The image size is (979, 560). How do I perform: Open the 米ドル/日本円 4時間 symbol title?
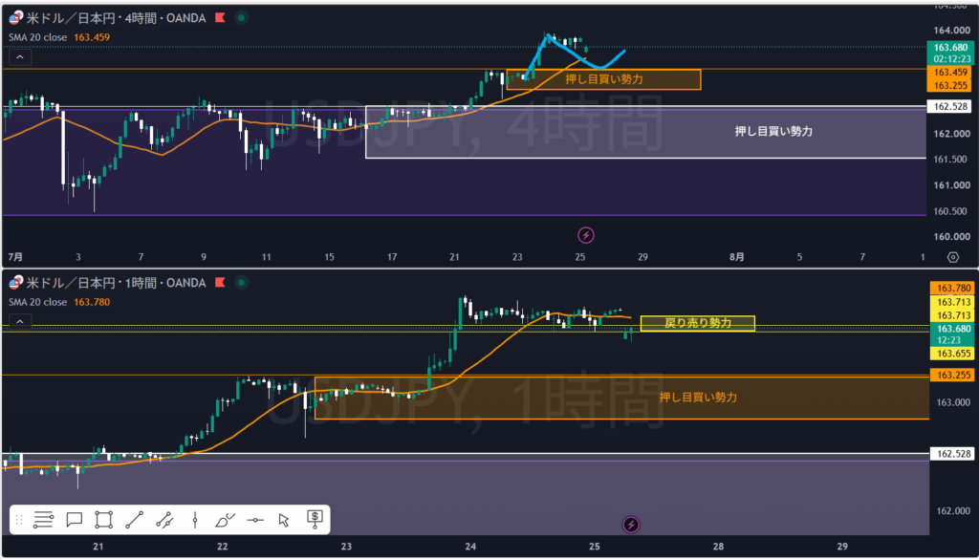[x=116, y=18]
